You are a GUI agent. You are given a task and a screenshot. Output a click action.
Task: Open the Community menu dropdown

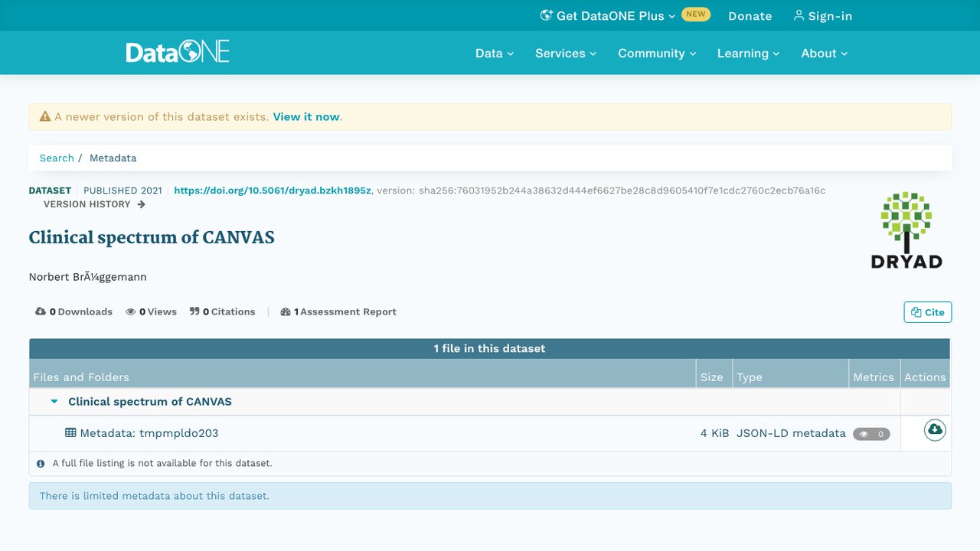coord(657,54)
